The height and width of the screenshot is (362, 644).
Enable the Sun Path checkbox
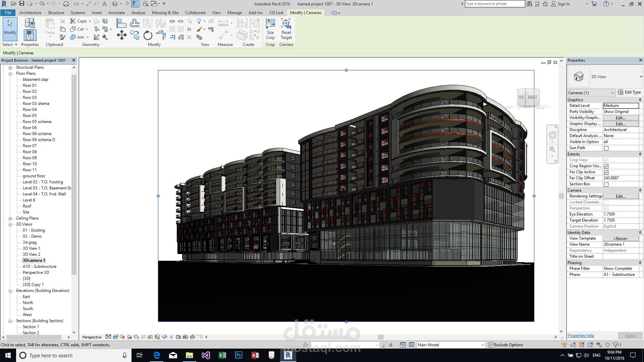606,148
